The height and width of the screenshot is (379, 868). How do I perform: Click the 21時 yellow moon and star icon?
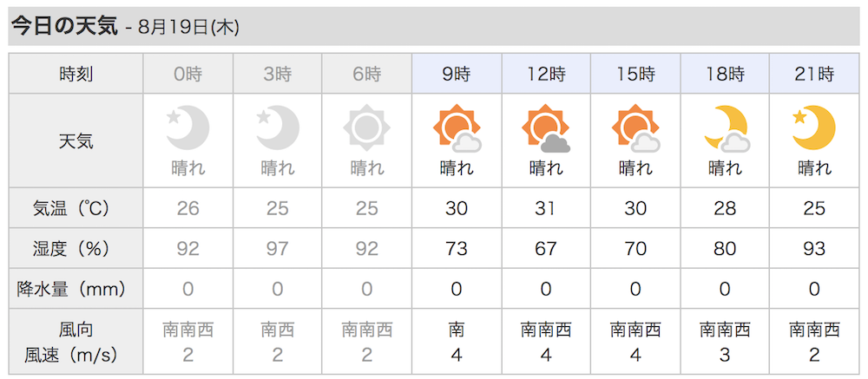point(814,128)
